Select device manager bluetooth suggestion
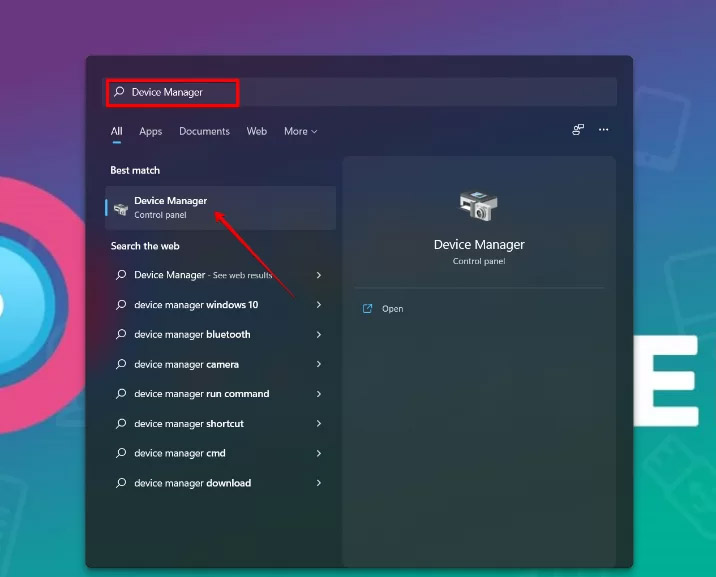716x577 pixels. pyautogui.click(x=221, y=335)
